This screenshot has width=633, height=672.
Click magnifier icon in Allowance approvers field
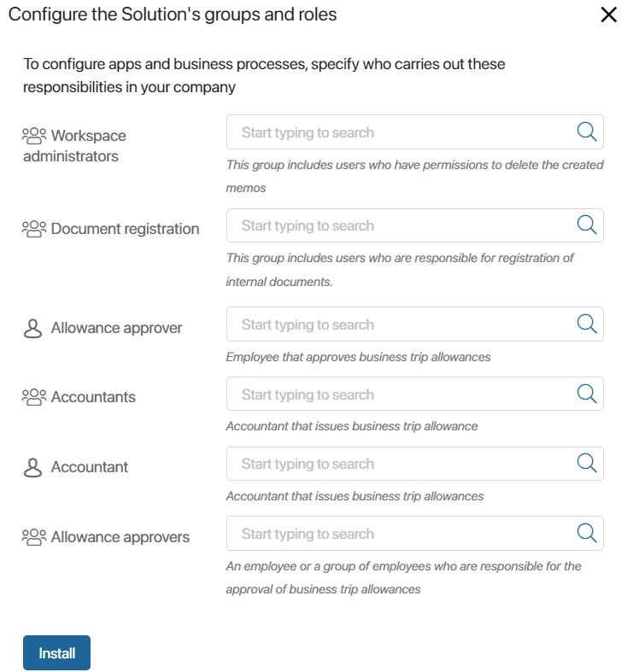click(587, 533)
